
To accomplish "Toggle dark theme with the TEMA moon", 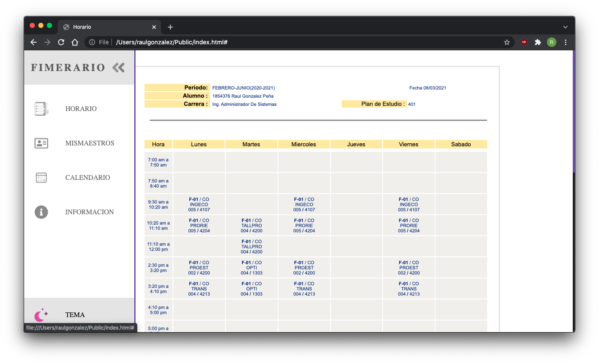I will pyautogui.click(x=41, y=315).
